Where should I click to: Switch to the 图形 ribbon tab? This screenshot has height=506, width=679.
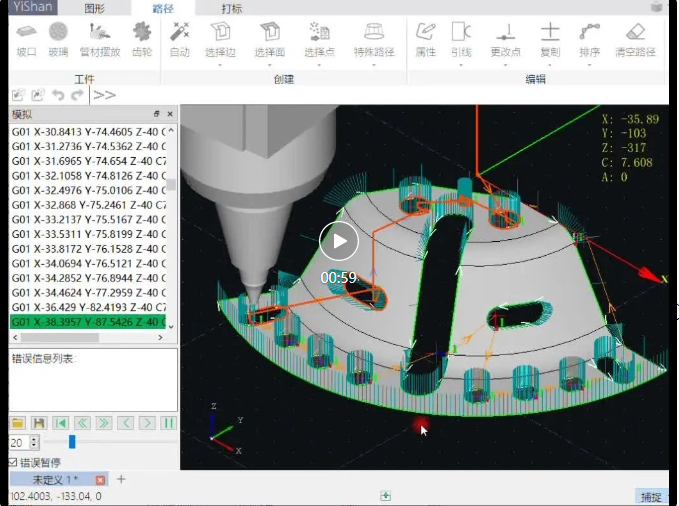[95, 8]
